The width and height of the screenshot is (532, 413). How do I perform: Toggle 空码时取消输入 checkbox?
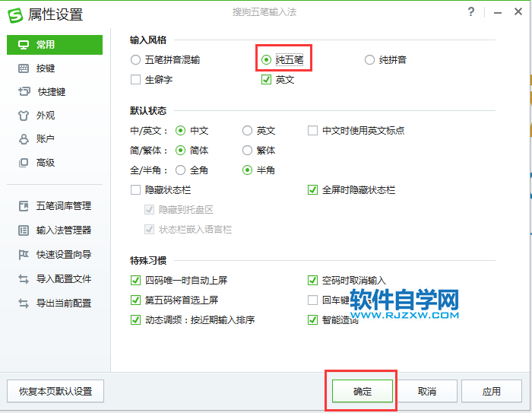312,281
